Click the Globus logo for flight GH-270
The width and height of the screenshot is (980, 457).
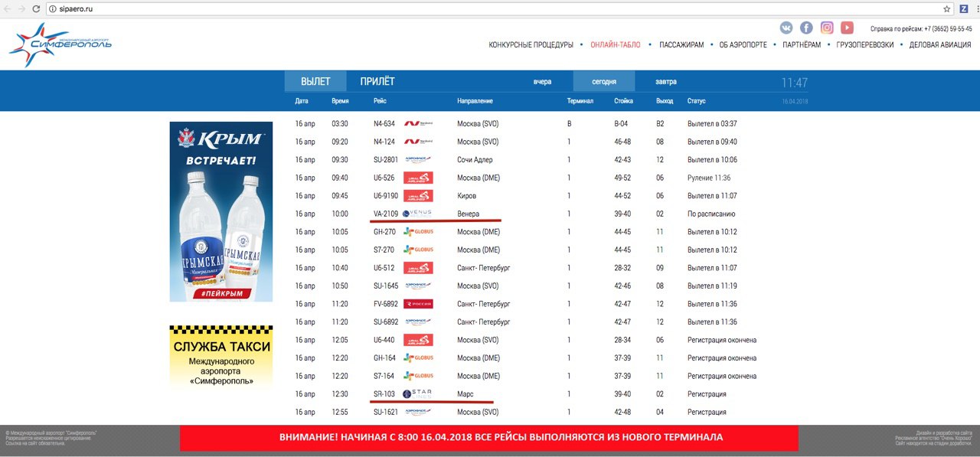[418, 232]
